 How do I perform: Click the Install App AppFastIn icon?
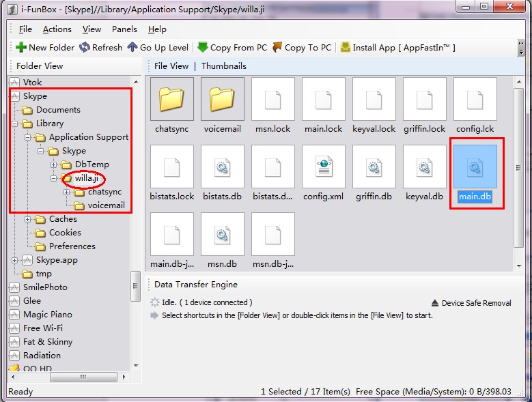tap(346, 47)
